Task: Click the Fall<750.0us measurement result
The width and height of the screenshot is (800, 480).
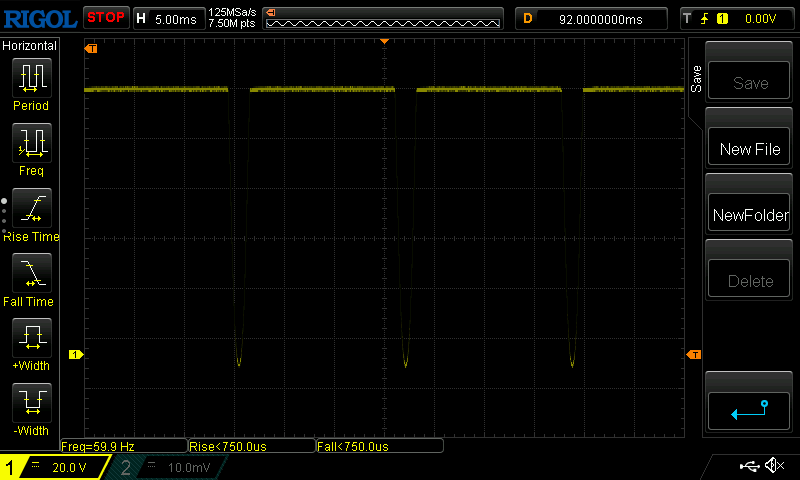Action: click(x=380, y=446)
